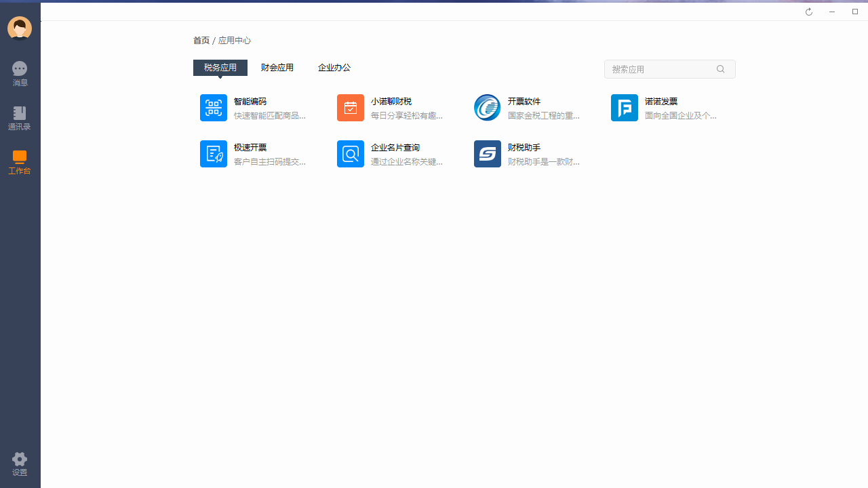Navigate to 首页 via the breadcrumb
The width and height of the screenshot is (868, 488).
tap(201, 40)
